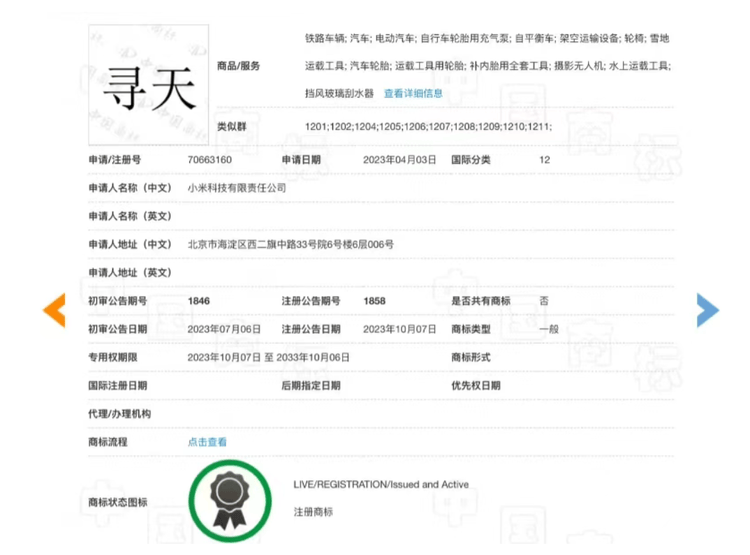Select goods line starting 铁路车辆; 汽车
The height and width of the screenshot is (555, 750).
(x=487, y=38)
